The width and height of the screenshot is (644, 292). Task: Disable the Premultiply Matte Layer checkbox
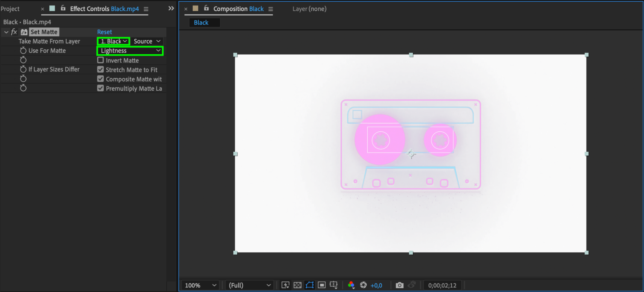[101, 88]
